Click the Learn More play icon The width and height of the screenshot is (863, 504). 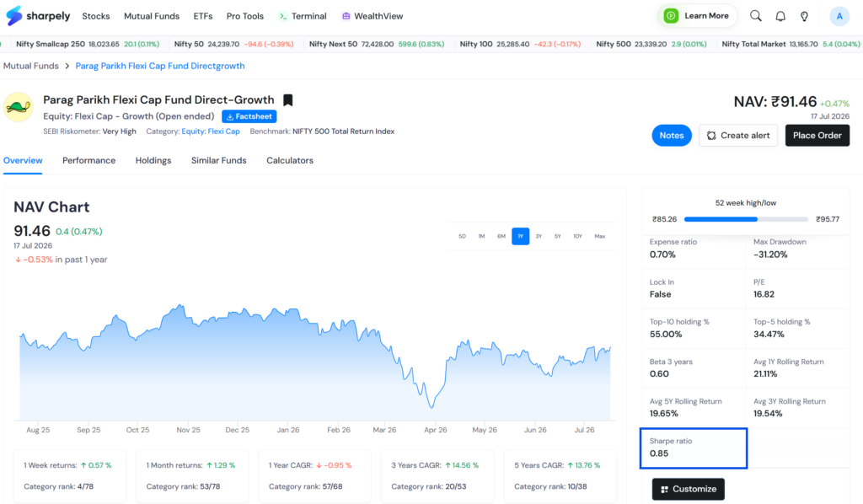tap(670, 16)
